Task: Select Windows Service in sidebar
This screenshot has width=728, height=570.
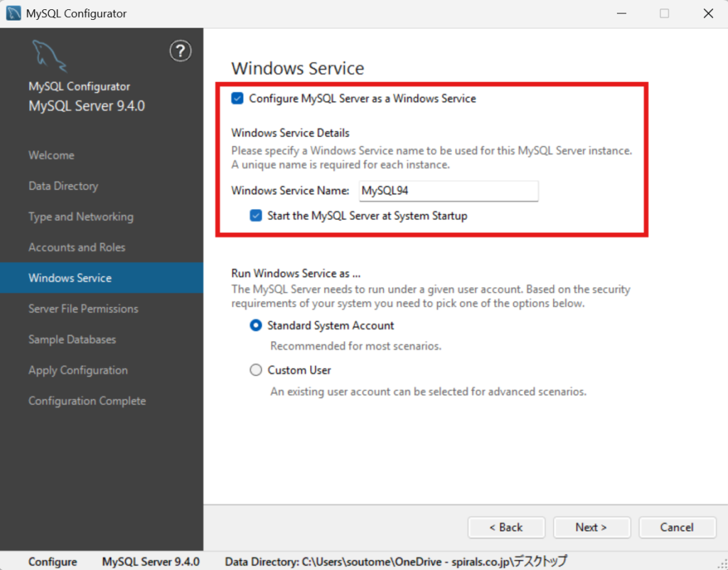Action: tap(70, 278)
